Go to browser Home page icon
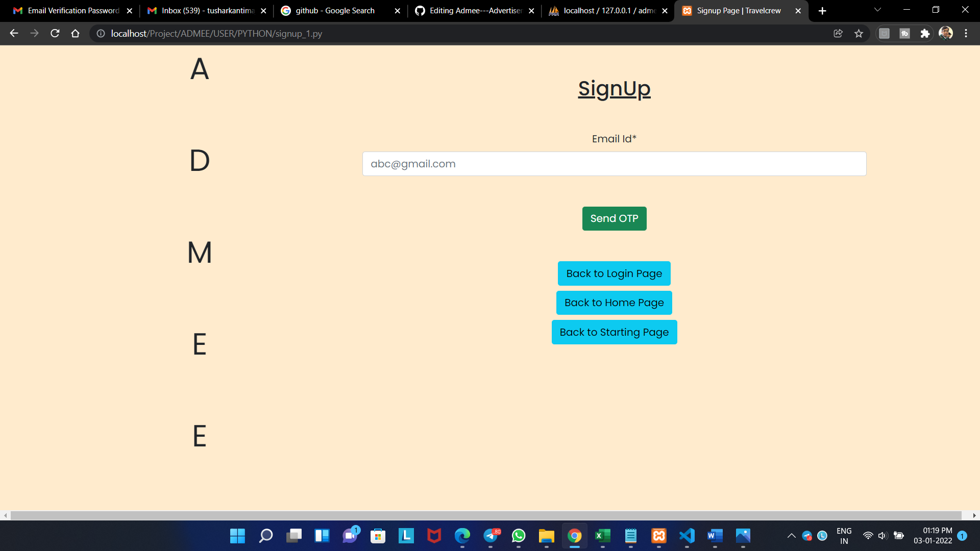The height and width of the screenshot is (551, 980). 76,34
